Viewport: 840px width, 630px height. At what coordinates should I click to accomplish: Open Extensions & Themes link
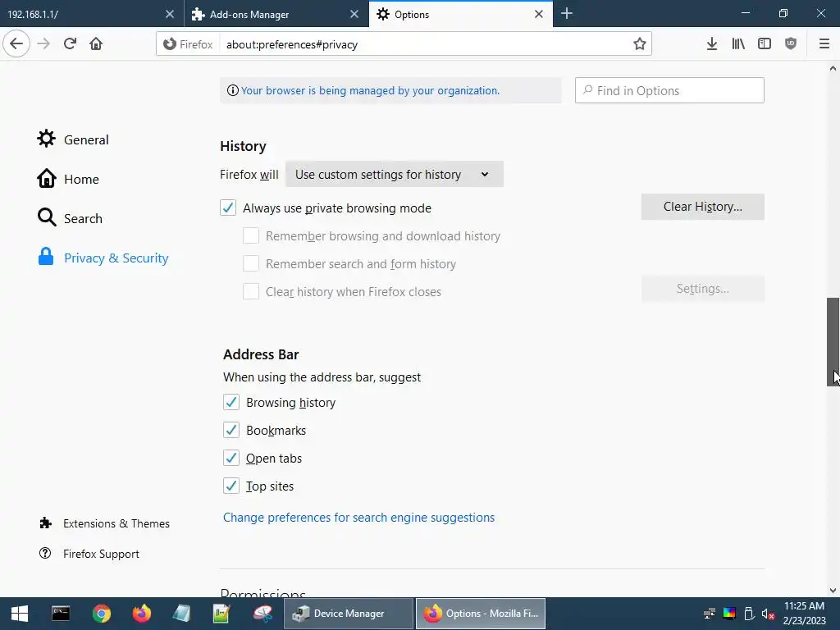point(104,523)
